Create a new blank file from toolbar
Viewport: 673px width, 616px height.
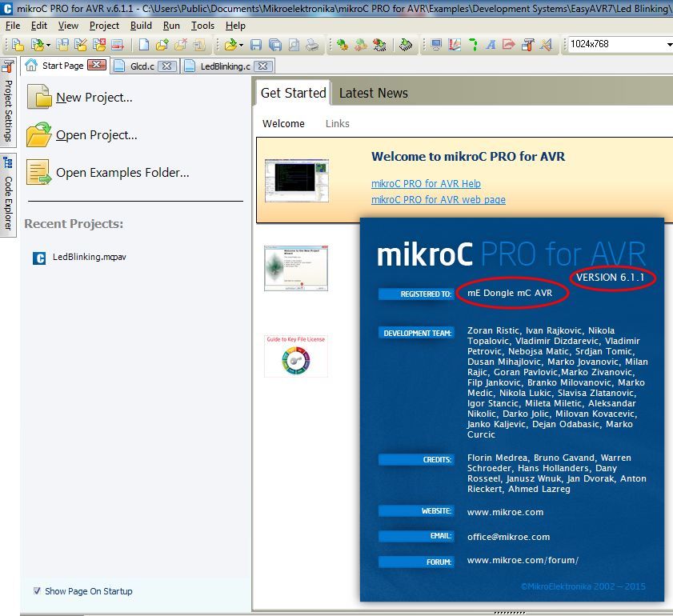(144, 45)
